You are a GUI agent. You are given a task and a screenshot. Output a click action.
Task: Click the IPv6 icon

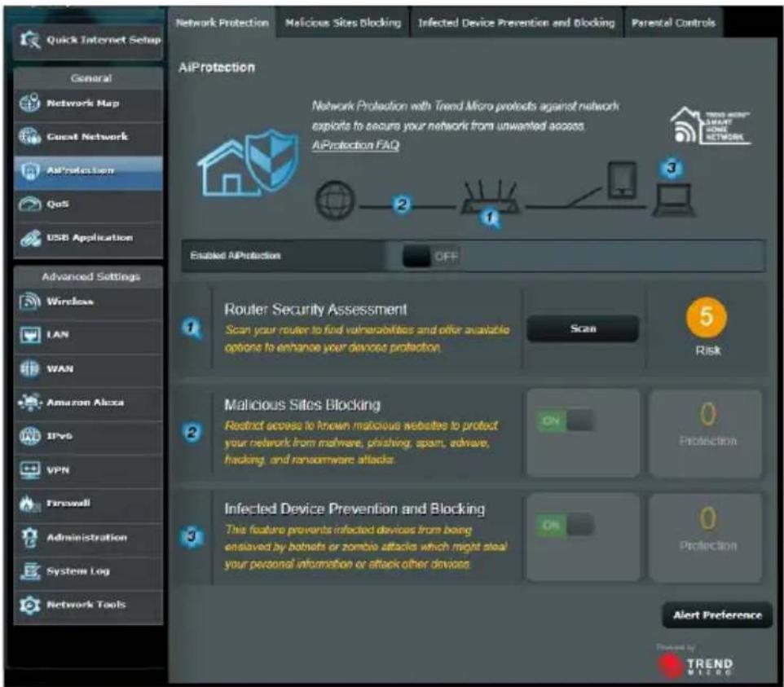(x=29, y=436)
